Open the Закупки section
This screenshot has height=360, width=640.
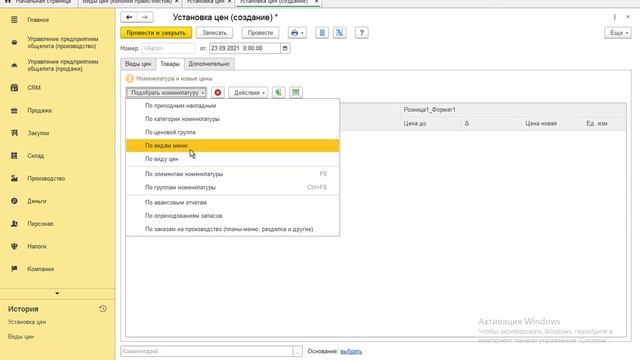point(38,133)
